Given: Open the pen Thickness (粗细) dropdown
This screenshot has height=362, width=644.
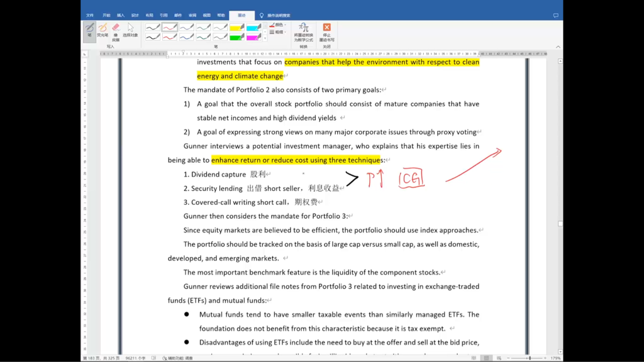Looking at the screenshot, I should point(278,32).
